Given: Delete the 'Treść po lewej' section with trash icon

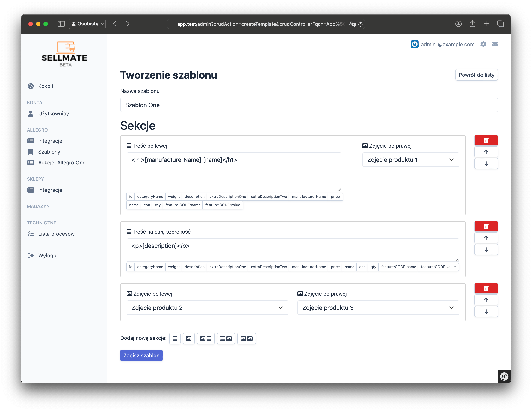Looking at the screenshot, I should click(486, 140).
